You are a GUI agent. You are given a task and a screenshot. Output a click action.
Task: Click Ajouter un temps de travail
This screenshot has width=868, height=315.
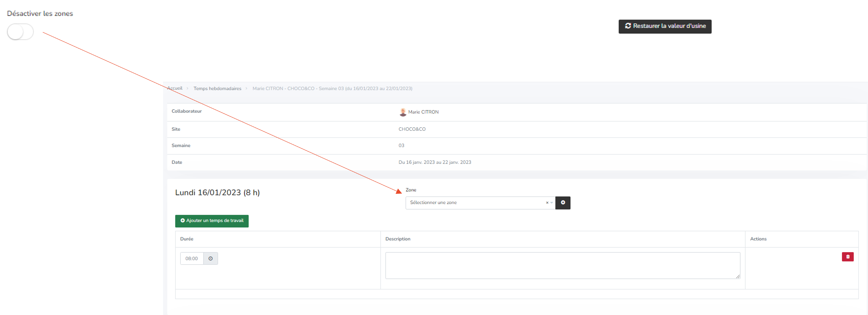point(212,221)
